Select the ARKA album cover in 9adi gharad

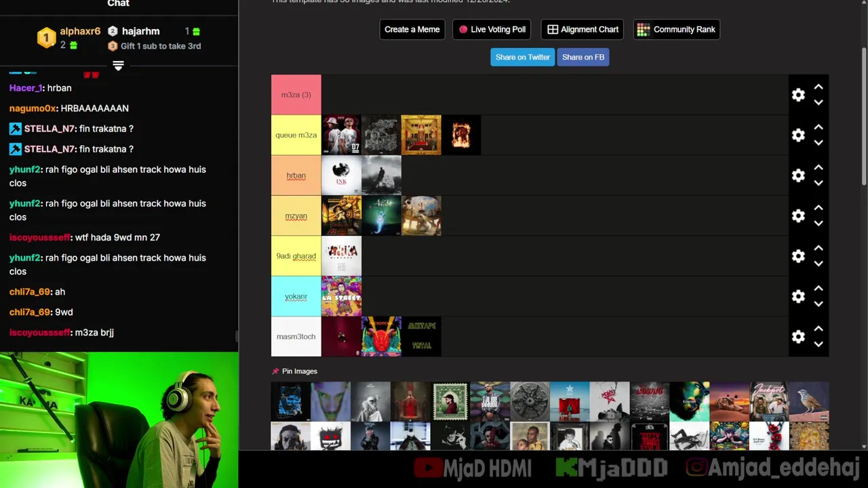coord(341,256)
